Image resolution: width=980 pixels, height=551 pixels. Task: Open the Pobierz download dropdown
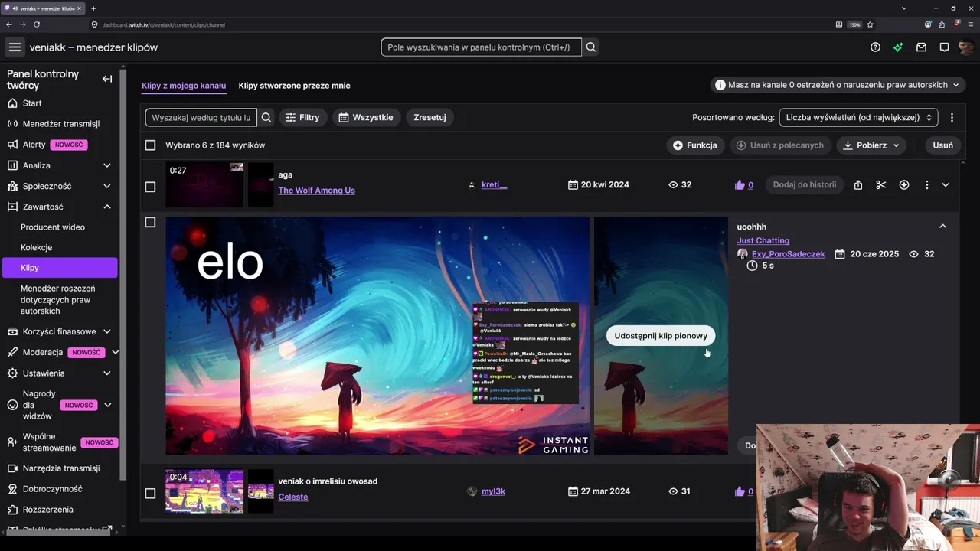(x=871, y=145)
